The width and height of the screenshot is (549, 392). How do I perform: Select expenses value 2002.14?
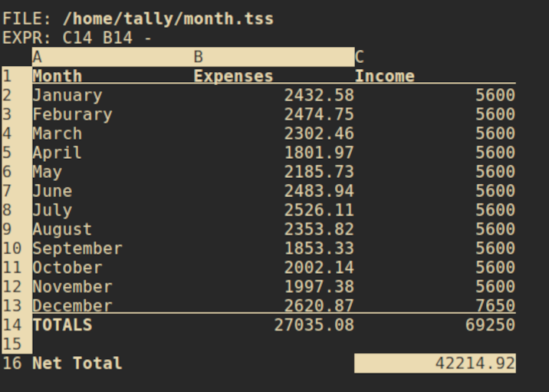[319, 268]
